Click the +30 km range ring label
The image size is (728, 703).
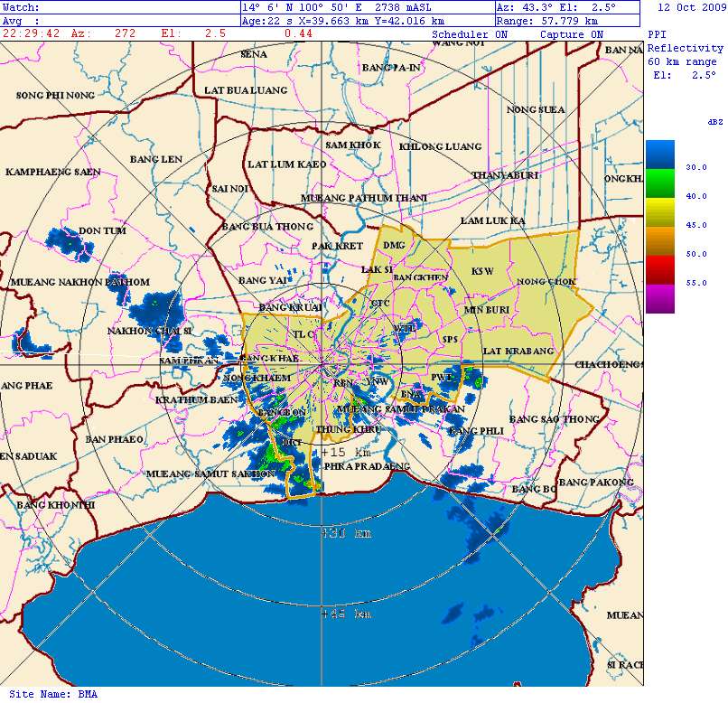coord(346,533)
